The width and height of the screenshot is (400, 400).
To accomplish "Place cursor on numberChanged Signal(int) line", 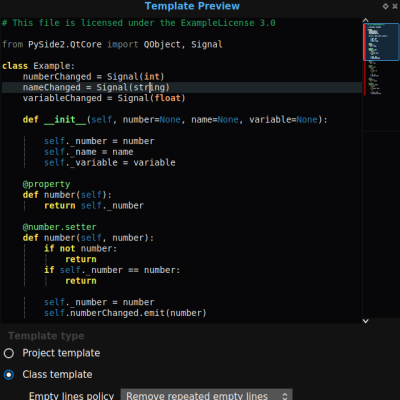I will click(x=93, y=77).
